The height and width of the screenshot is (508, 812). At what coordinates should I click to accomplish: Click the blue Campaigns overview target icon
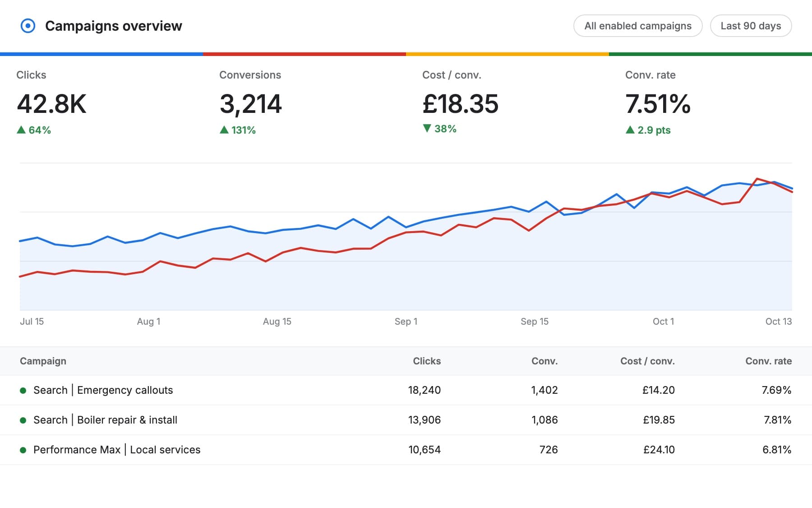coord(28,26)
